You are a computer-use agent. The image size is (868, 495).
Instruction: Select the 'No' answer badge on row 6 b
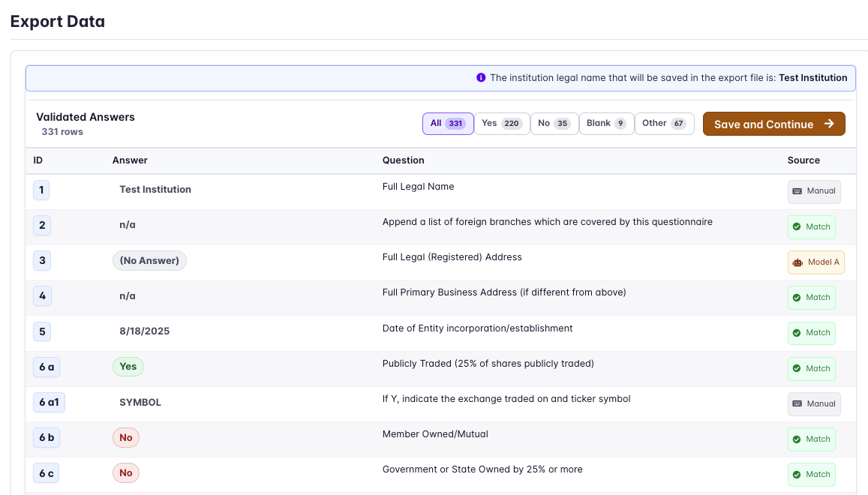(128, 437)
